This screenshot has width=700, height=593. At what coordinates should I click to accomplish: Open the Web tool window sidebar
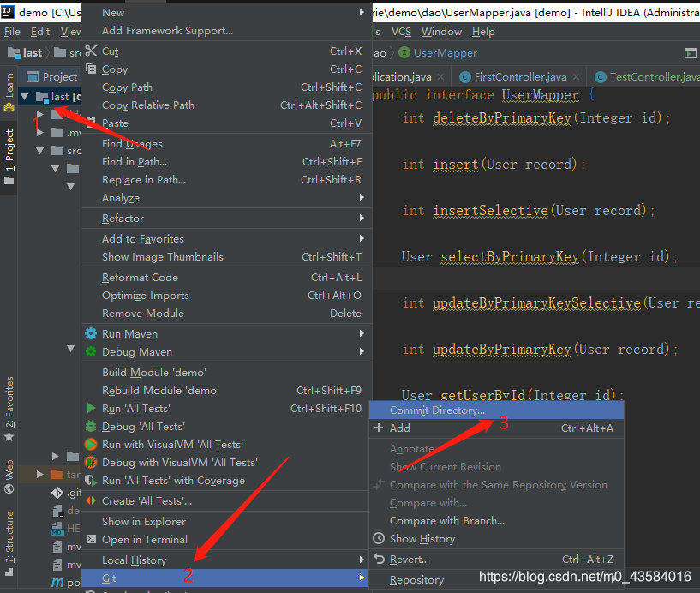pyautogui.click(x=9, y=476)
